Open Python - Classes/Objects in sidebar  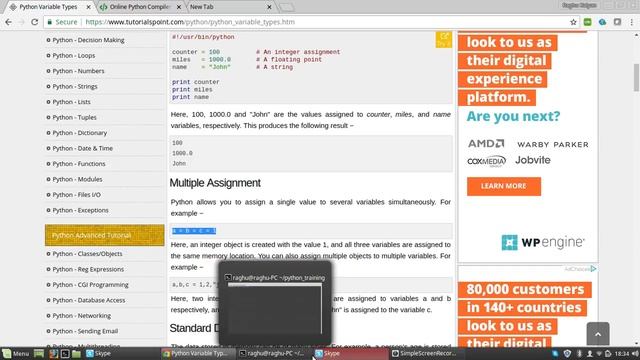click(87, 254)
